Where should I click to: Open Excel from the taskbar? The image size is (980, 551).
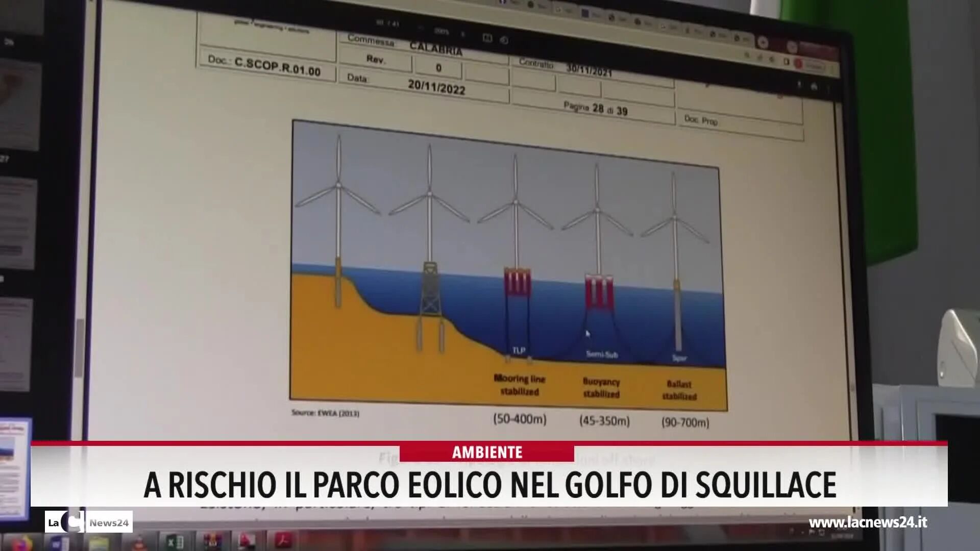pos(175,542)
